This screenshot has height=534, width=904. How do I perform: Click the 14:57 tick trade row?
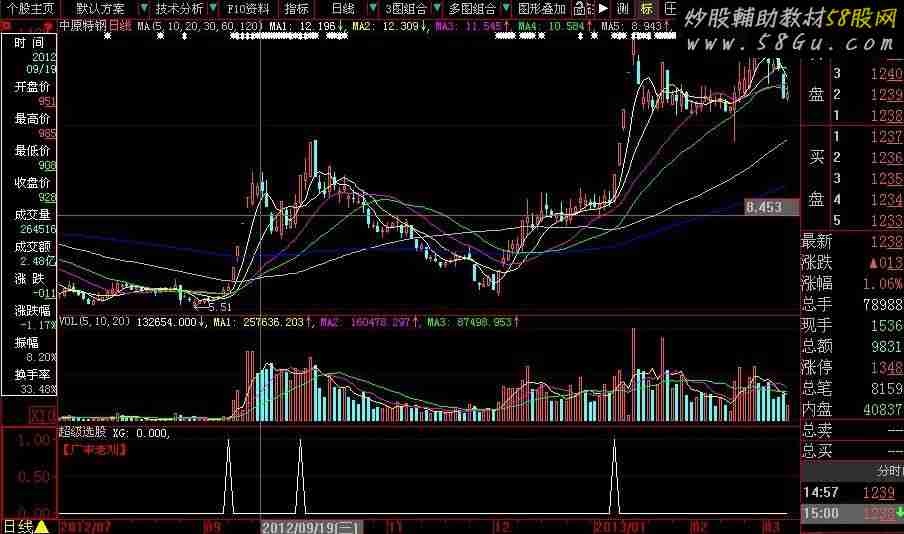click(852, 492)
